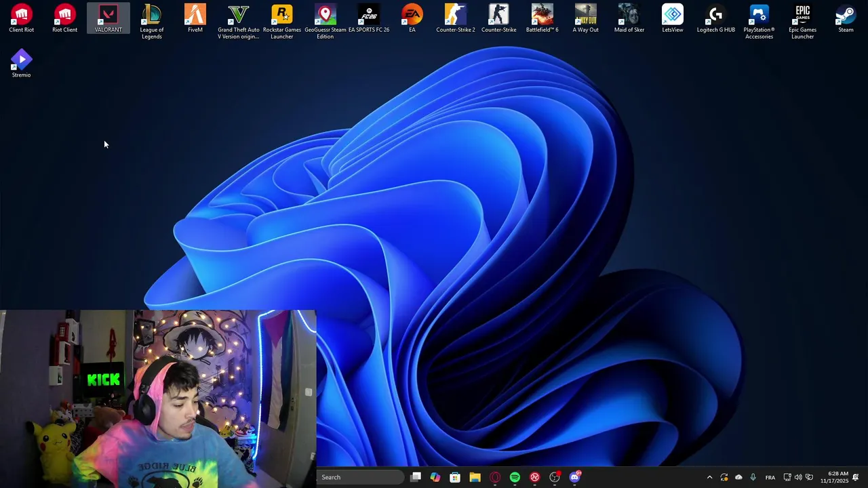Open the notifications bell icon
Screen dimensions: 868x488
tap(856, 477)
